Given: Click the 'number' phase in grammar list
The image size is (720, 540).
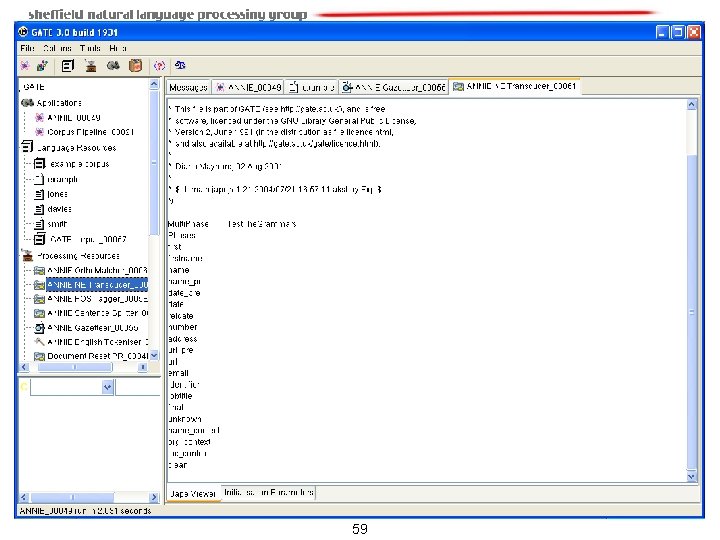Looking at the screenshot, I should (x=183, y=327).
